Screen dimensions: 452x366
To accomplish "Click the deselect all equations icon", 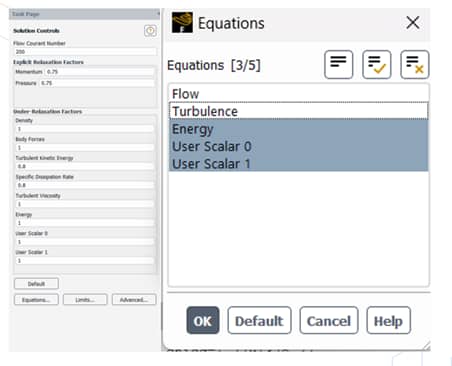I will [x=415, y=64].
